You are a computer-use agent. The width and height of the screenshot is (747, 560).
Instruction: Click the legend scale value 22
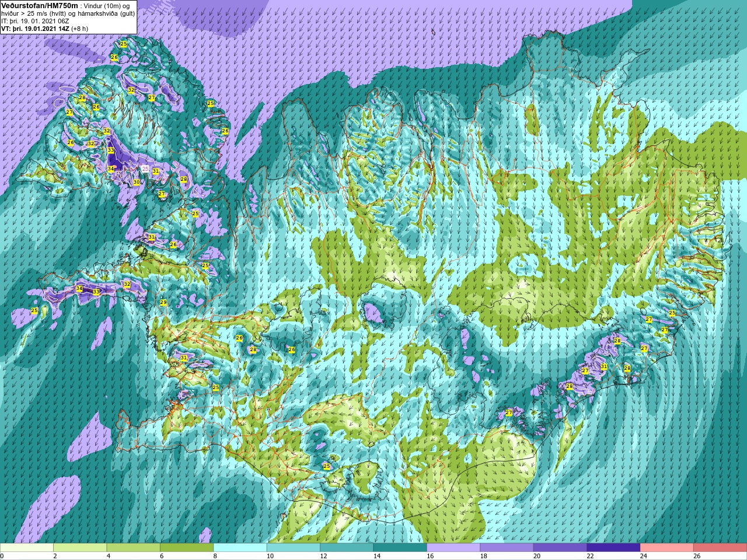(590, 556)
